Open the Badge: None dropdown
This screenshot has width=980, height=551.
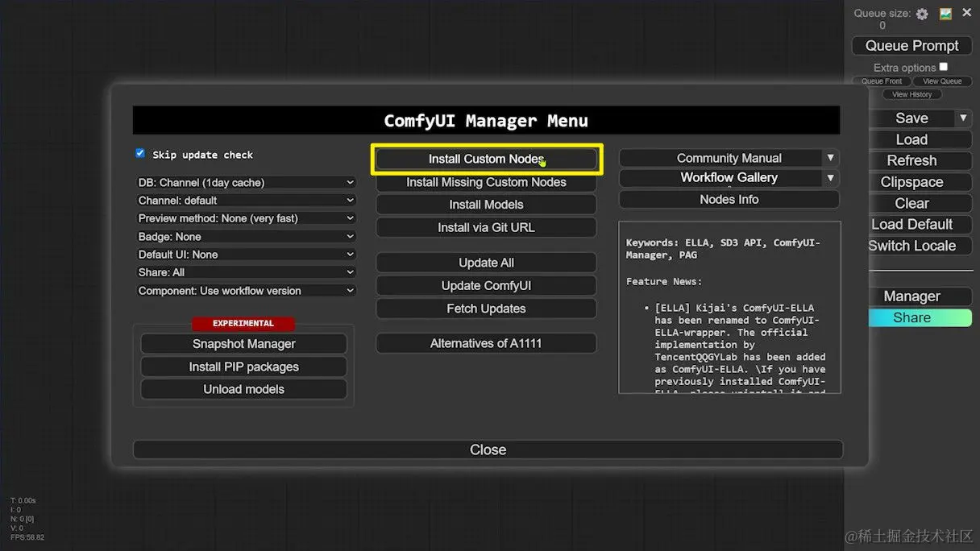tap(246, 237)
